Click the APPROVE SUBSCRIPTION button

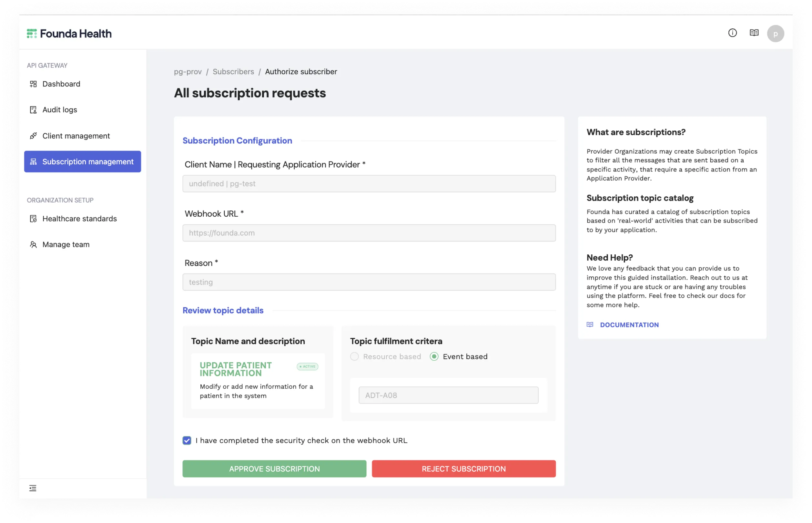tap(274, 469)
